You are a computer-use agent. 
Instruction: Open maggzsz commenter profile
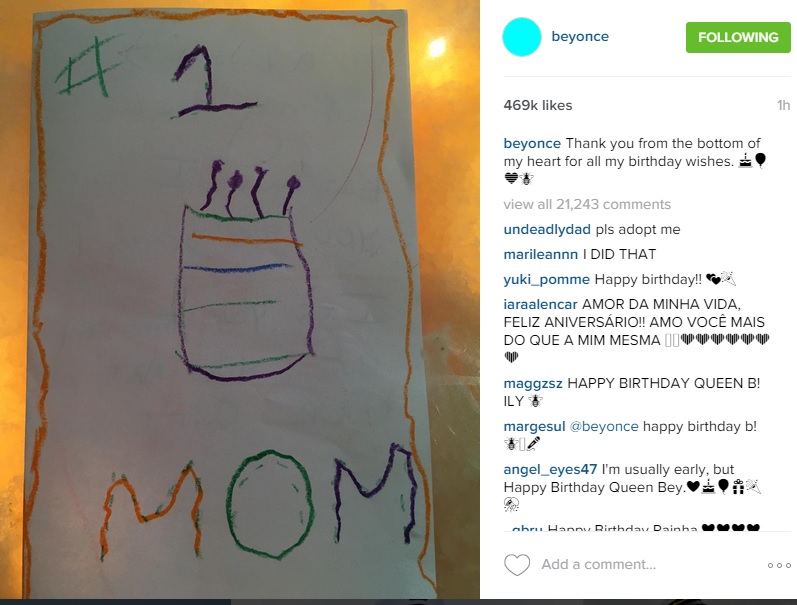point(533,383)
